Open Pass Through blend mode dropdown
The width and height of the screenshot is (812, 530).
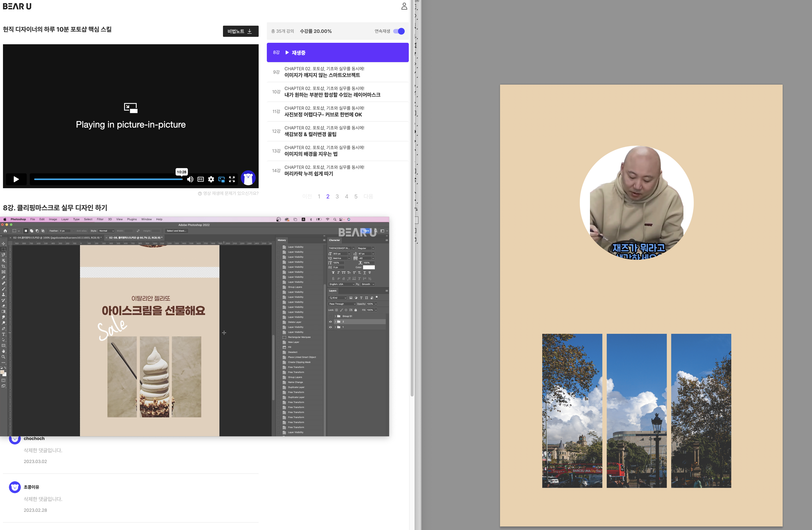(342, 304)
